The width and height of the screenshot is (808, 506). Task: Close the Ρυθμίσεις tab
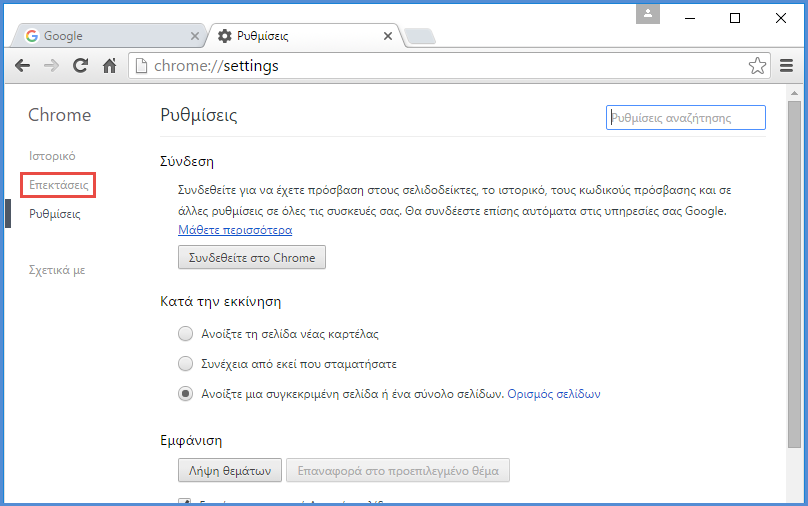[x=388, y=36]
